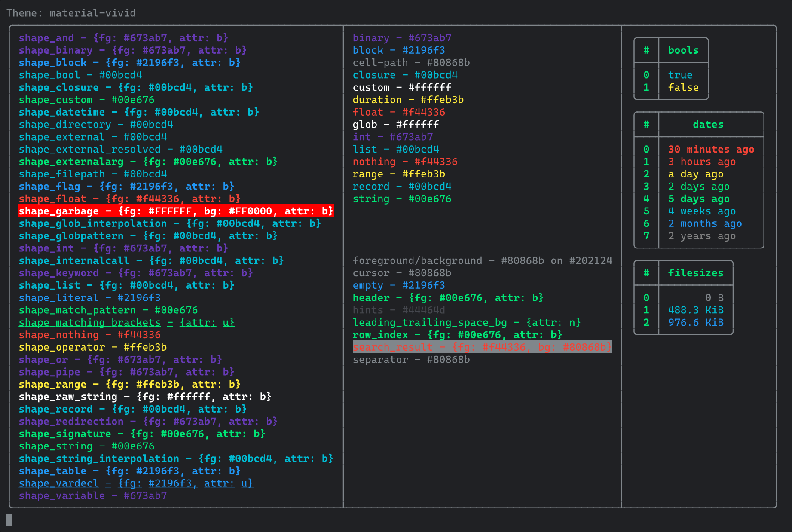Click the '488.3 KiB' cell
Image resolution: width=792 pixels, height=532 pixels.
[696, 310]
